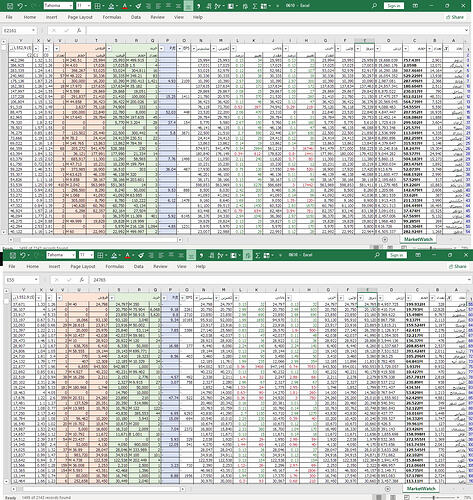This screenshot has height=500, width=473.
Task: Toggle the highlighted alignment button in upper toolbar
Action: (188, 6)
